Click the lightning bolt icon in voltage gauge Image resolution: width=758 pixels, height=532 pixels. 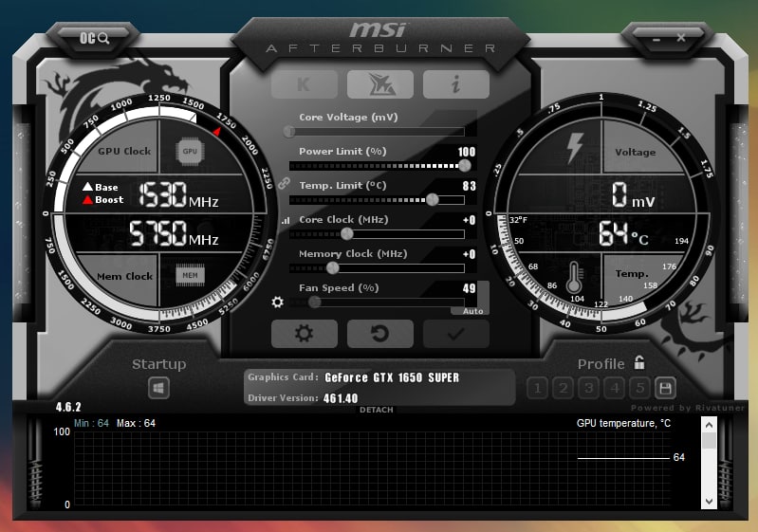point(574,148)
